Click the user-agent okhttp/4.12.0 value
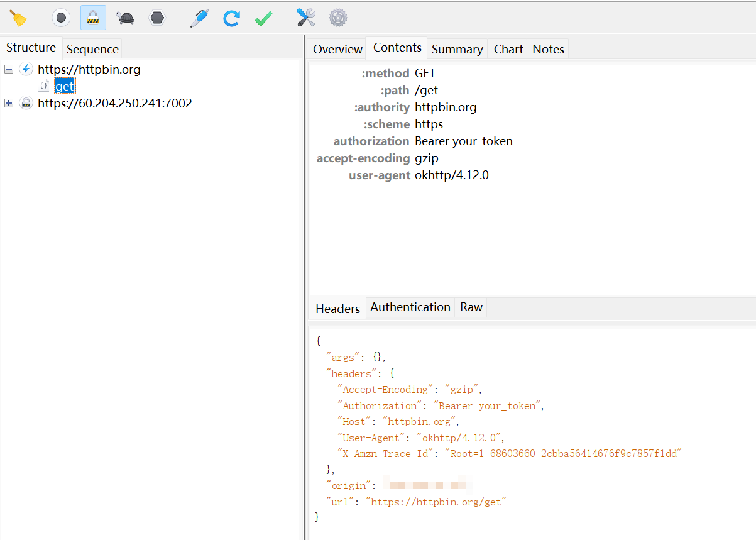Image resolution: width=756 pixels, height=540 pixels. (x=452, y=175)
